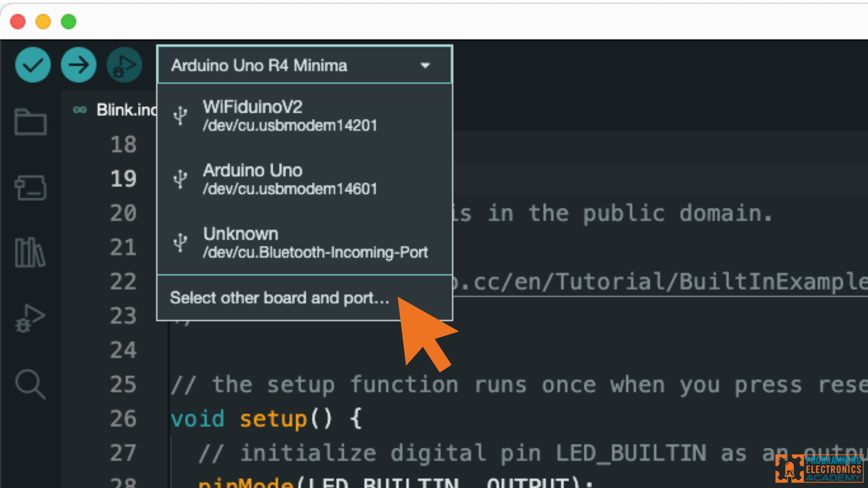Image resolution: width=868 pixels, height=488 pixels.
Task: Collapse the board list via the chevron
Action: tap(425, 65)
